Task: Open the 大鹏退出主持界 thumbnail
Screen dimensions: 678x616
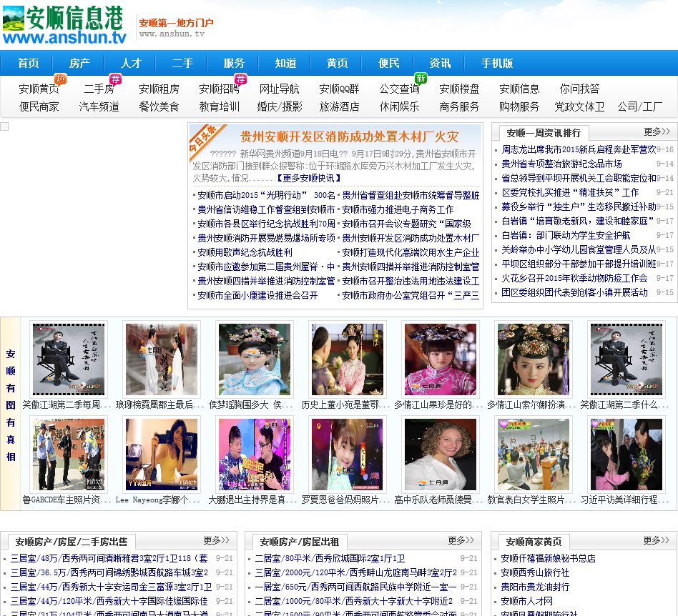Action: [x=255, y=454]
